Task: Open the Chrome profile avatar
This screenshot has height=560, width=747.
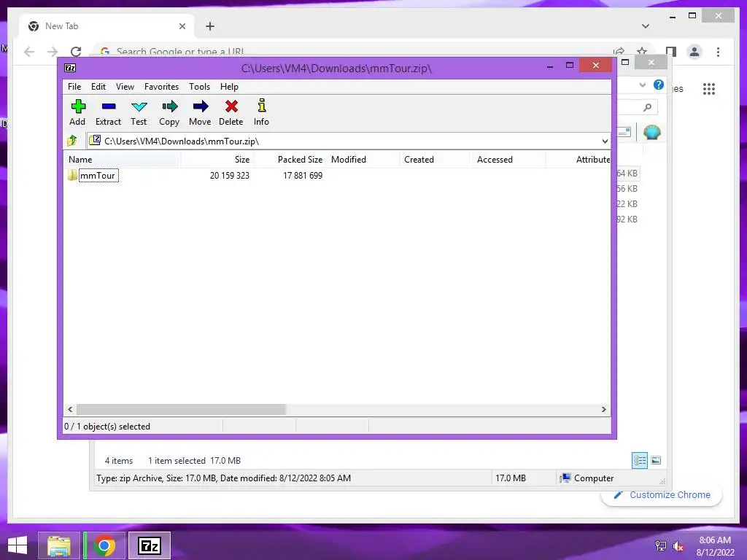Action: coord(694,52)
